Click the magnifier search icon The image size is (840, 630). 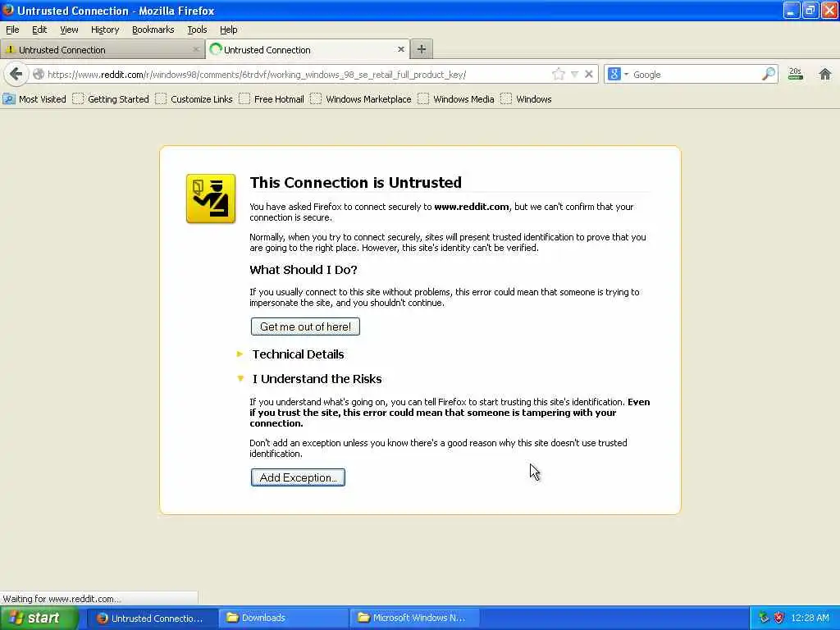click(x=768, y=74)
